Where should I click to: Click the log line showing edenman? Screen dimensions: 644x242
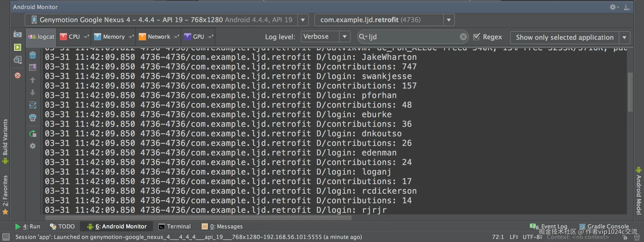tap(221, 153)
